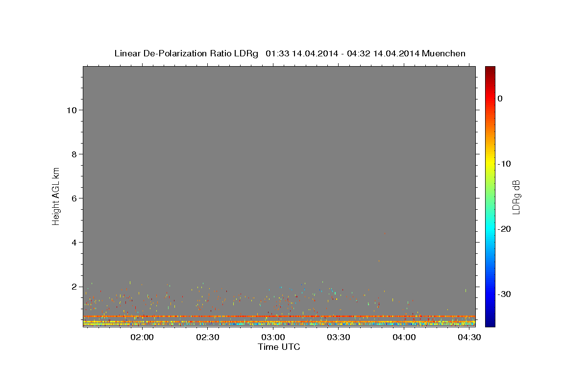
Task: Click the 'Muenchen' location text in title
Action: (444, 53)
